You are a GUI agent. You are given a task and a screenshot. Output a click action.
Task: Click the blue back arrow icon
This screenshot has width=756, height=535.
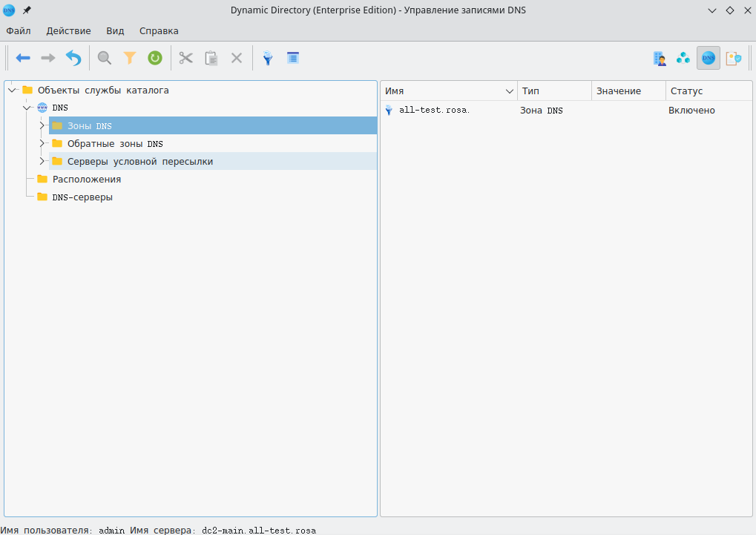click(x=23, y=58)
